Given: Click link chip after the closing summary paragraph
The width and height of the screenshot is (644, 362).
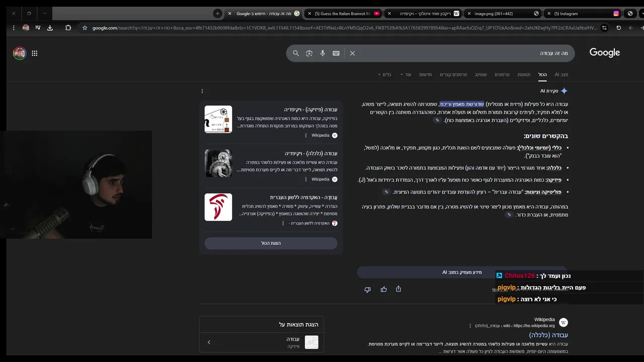Looking at the screenshot, I should (509, 215).
